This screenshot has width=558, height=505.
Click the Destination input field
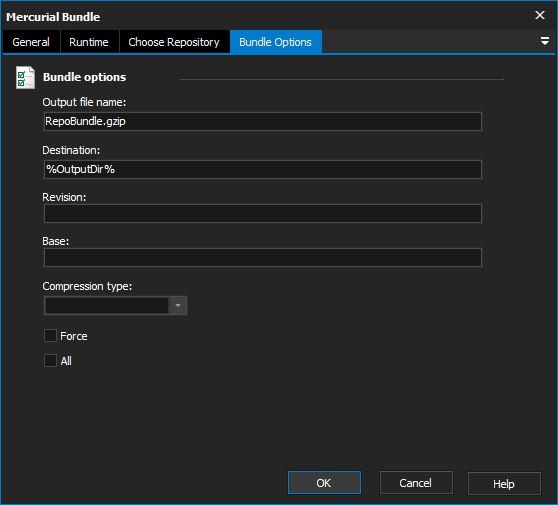(263, 169)
